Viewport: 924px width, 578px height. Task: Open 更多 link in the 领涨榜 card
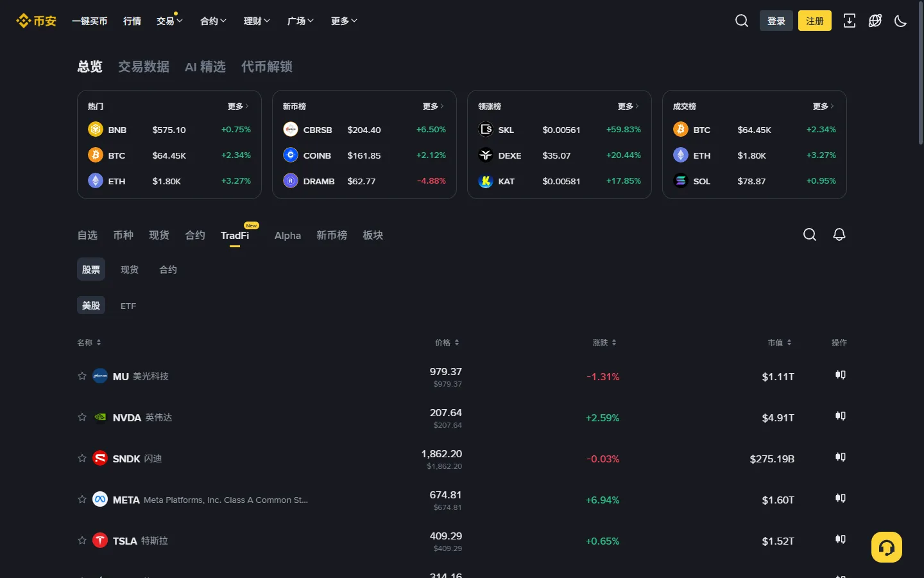coord(628,106)
